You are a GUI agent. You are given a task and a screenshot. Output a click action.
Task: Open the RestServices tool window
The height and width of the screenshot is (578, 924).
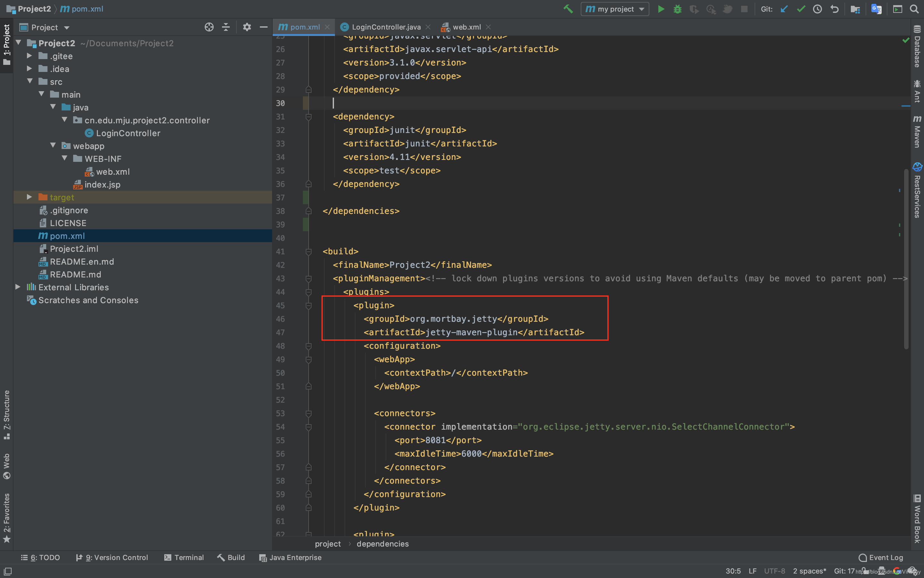pyautogui.click(x=917, y=190)
